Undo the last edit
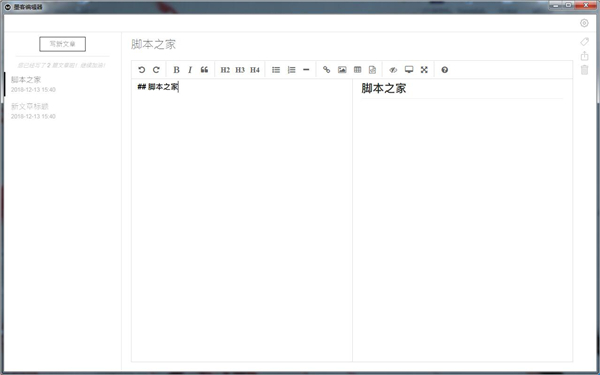This screenshot has width=600, height=375. (142, 70)
